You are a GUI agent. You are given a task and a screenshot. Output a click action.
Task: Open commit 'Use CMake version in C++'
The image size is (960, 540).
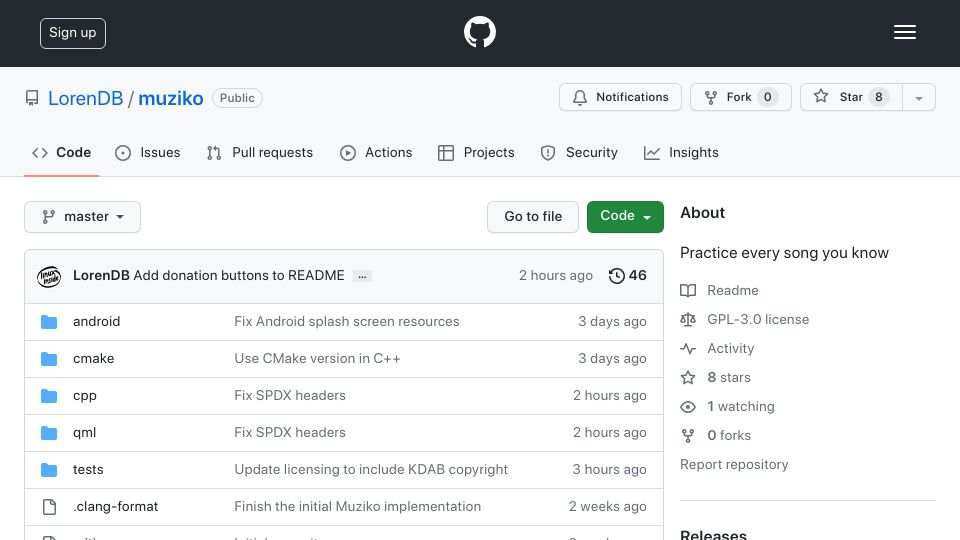pyautogui.click(x=317, y=359)
